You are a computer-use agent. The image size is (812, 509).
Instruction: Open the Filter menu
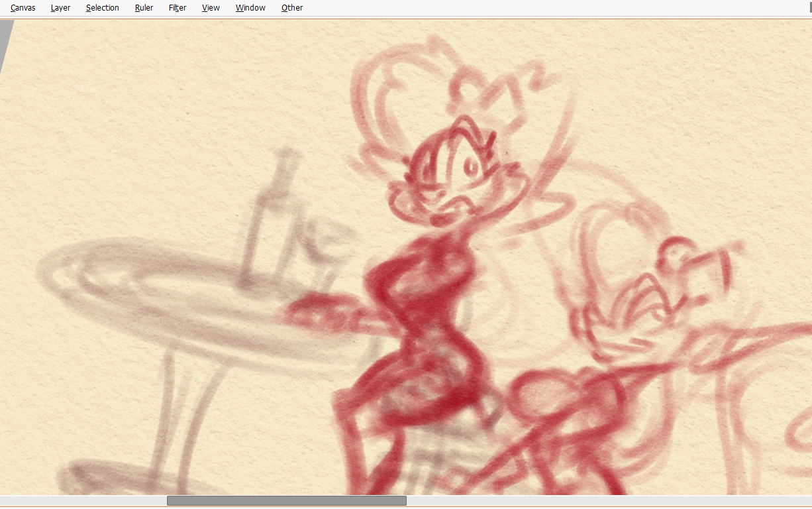[178, 8]
